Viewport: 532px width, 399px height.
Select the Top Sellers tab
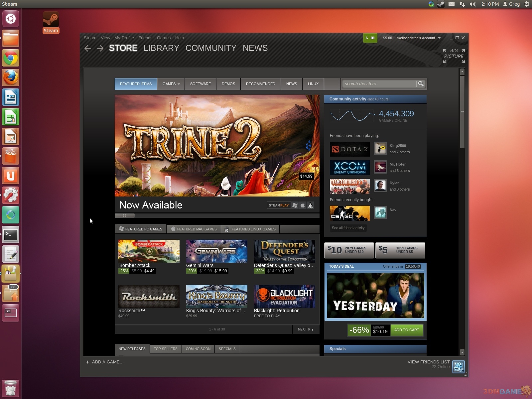tap(166, 349)
